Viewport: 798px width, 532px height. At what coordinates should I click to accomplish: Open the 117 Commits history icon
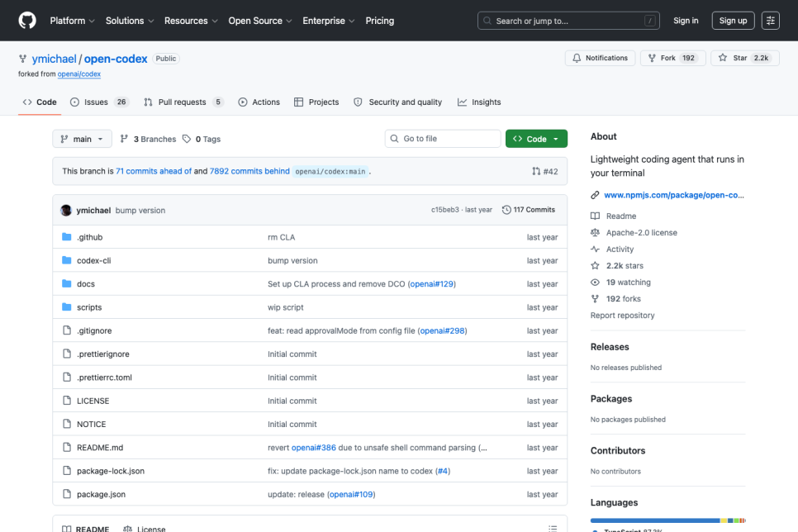(506, 210)
